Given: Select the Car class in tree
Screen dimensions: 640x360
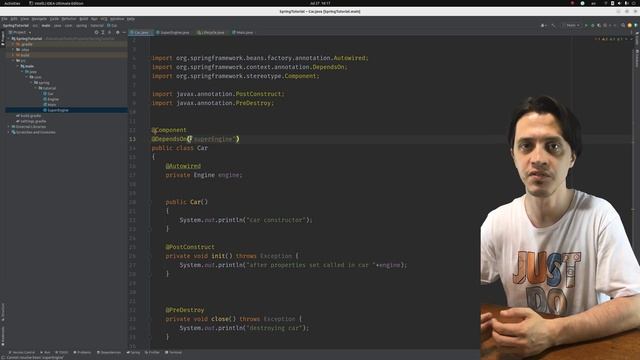Looking at the screenshot, I should (x=48, y=94).
